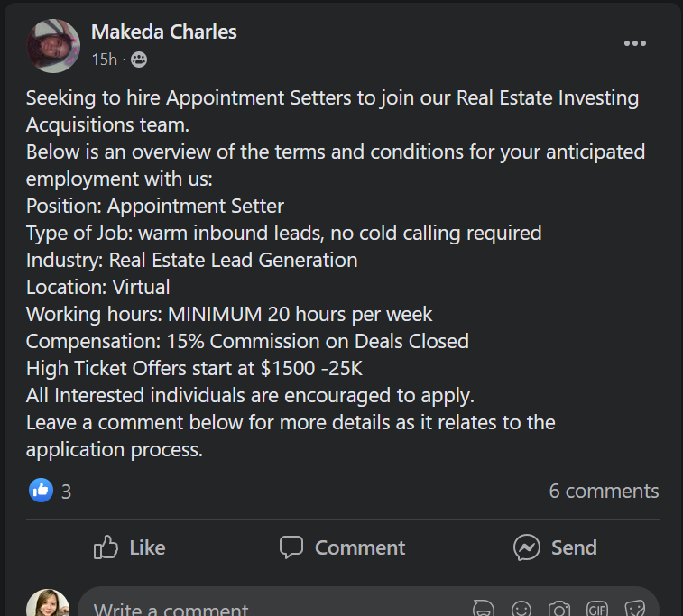Send the post via Messenger
Screen dimensions: 683x616
[x=555, y=547]
